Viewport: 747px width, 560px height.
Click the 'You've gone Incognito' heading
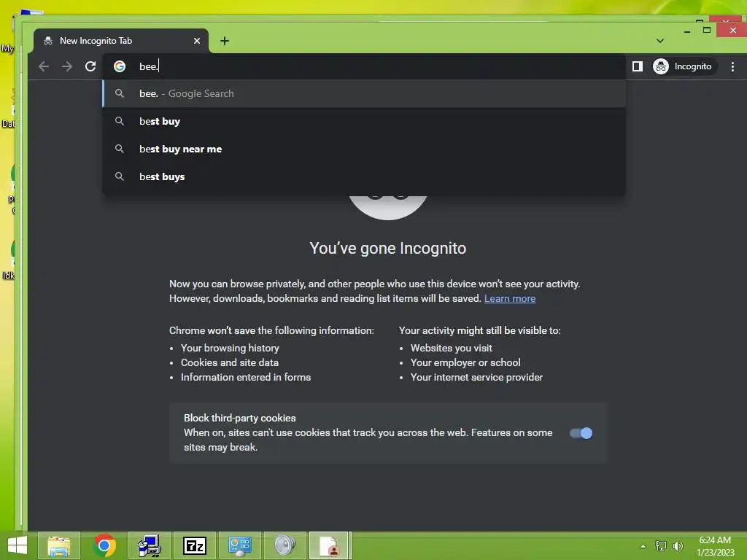coord(388,248)
